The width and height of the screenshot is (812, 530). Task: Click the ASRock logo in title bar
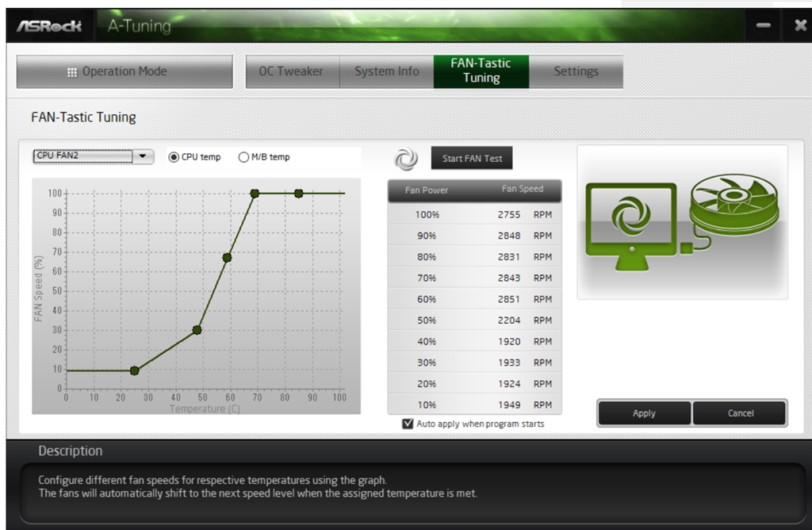click(x=49, y=26)
